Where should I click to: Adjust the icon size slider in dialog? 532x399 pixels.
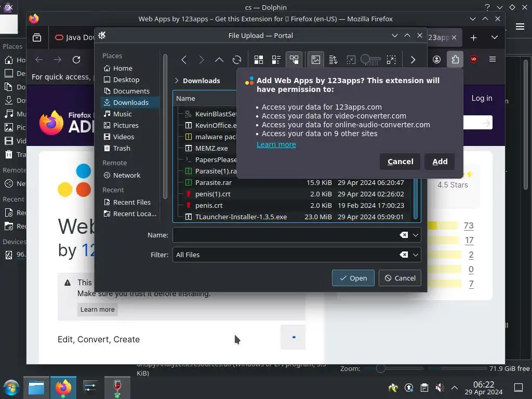coord(371,60)
